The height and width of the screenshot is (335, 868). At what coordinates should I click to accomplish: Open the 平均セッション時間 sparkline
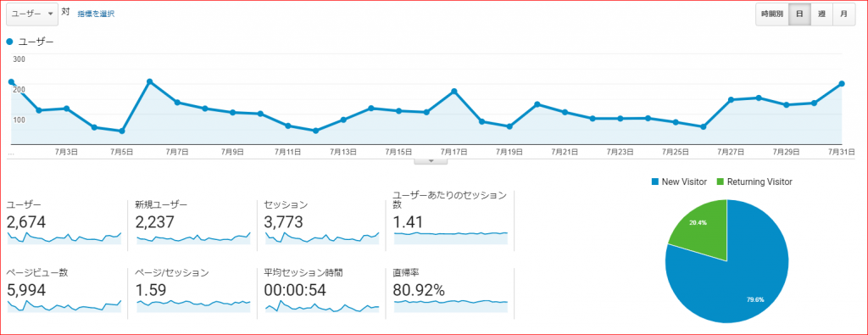coord(322,305)
